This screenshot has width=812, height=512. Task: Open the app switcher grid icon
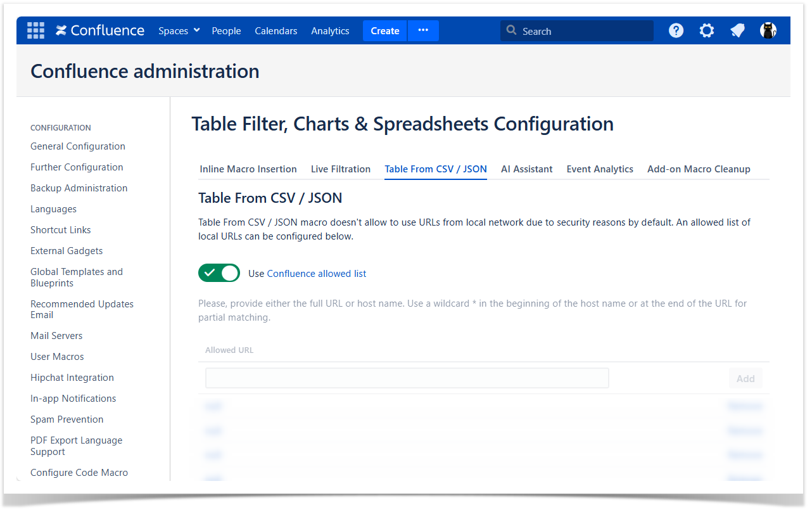pos(35,30)
